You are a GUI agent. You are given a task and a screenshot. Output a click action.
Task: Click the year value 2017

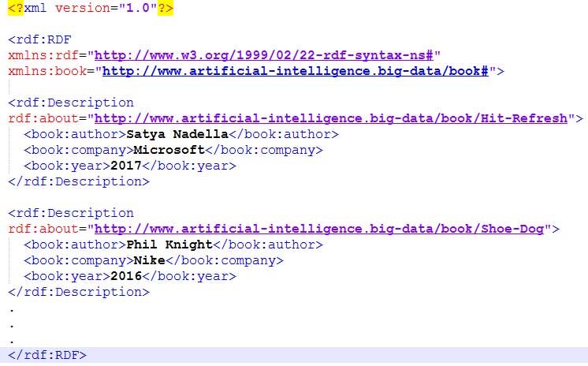126,166
